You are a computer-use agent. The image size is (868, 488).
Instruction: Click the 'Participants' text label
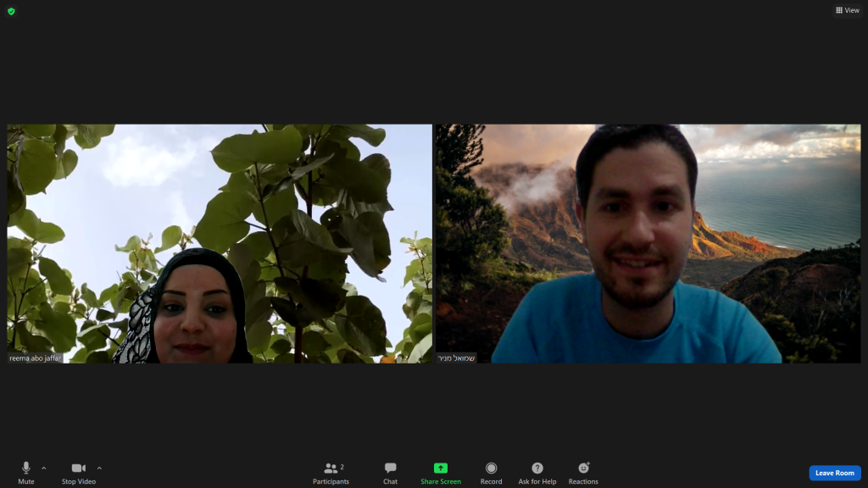click(331, 482)
